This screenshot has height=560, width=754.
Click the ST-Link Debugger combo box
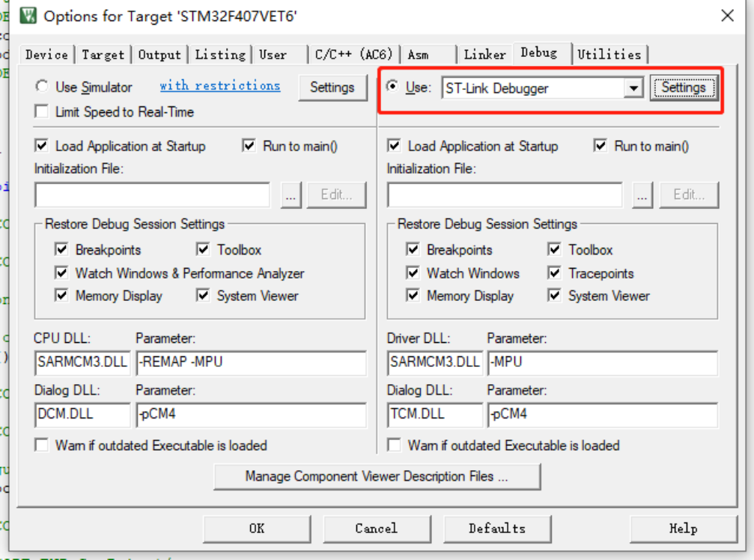(x=542, y=88)
